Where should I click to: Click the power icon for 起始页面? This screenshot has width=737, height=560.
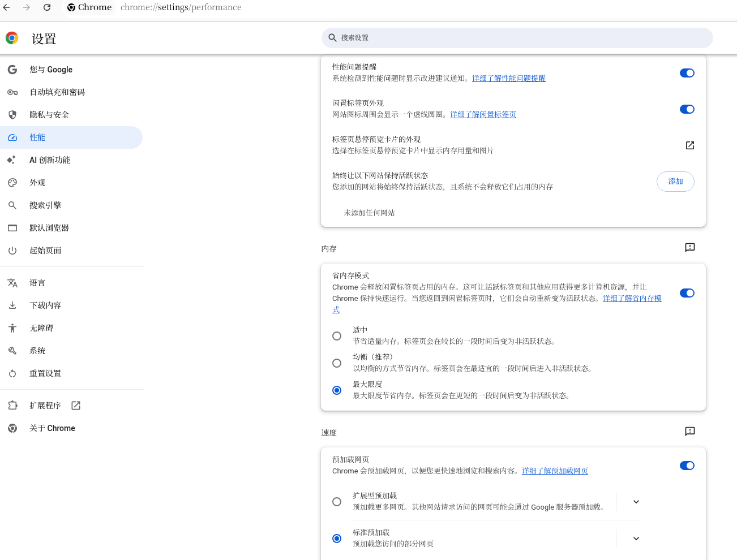[12, 251]
